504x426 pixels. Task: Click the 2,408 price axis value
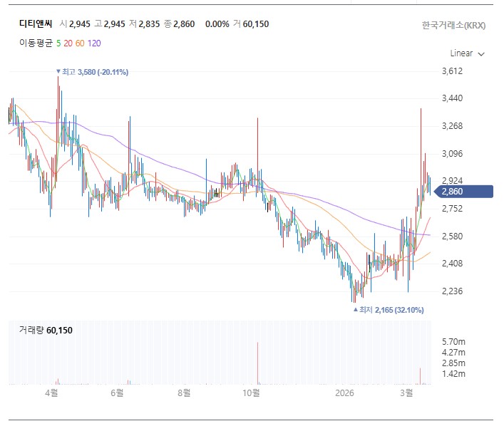pos(452,264)
